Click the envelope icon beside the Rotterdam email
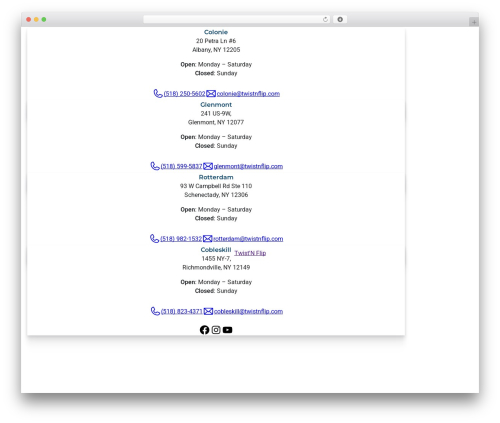 pyautogui.click(x=207, y=239)
